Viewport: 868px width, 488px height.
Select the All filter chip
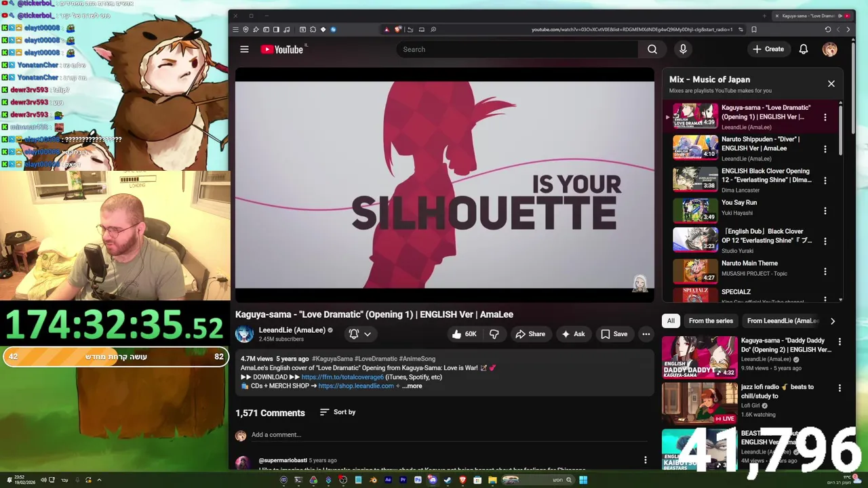[x=671, y=321]
